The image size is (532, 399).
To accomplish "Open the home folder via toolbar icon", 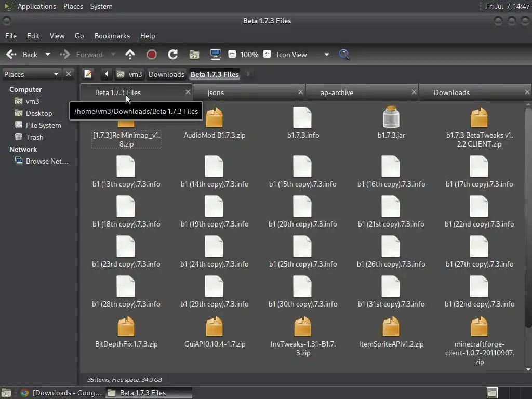I will [x=194, y=55].
